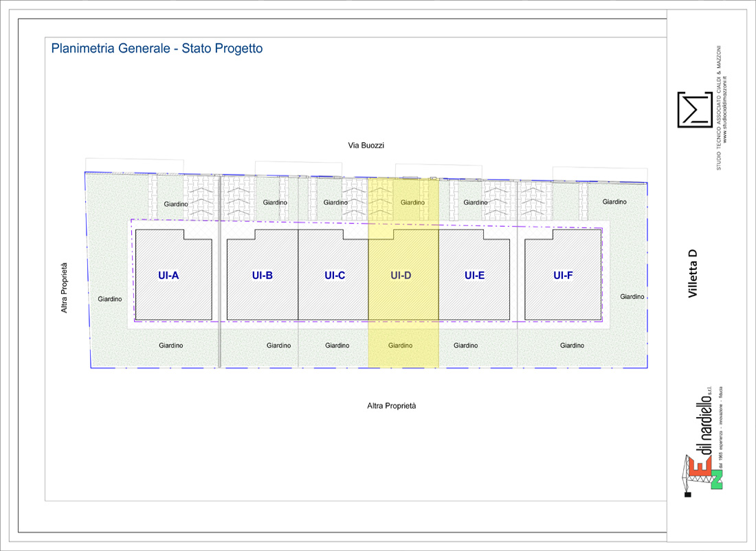Click the 'Giardino' label above UI-F
This screenshot has height=551, width=756.
(x=614, y=202)
